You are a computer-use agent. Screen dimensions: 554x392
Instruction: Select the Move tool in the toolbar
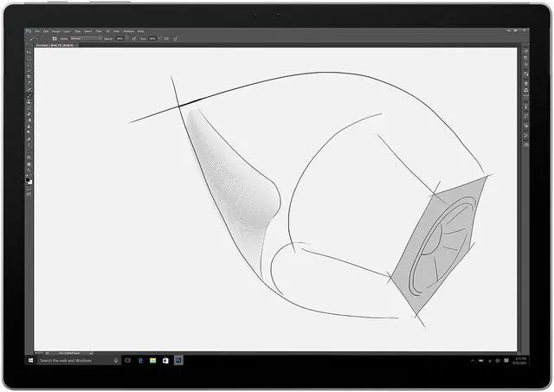(30, 51)
